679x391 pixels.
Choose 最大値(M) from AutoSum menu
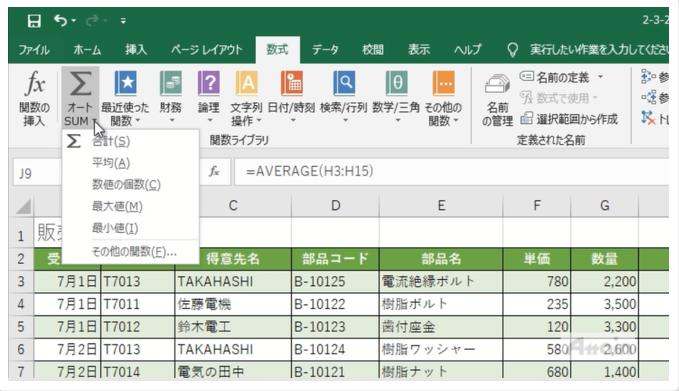point(130,207)
